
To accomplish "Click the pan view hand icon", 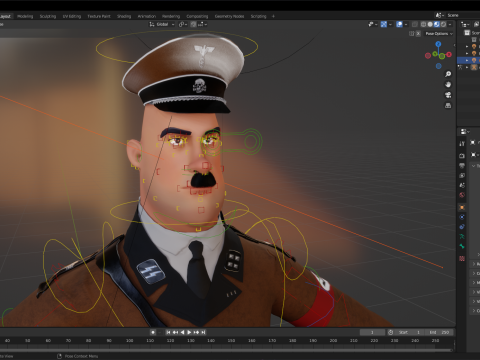I will coord(448,85).
